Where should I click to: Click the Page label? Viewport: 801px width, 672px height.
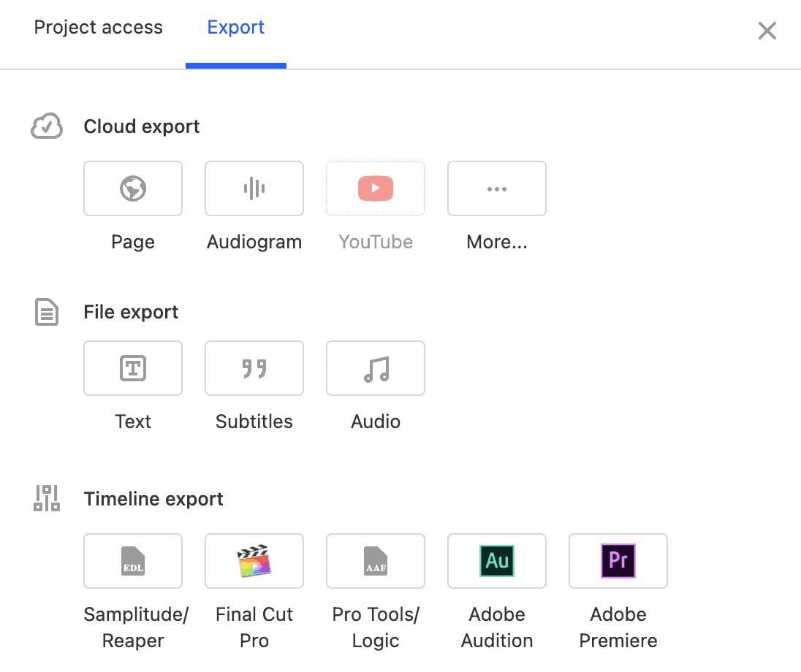point(133,243)
